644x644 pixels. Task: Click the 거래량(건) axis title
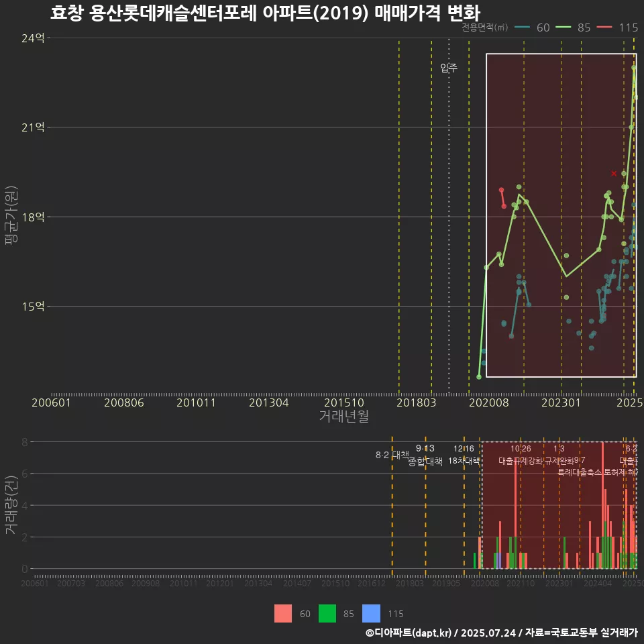[x=11, y=505]
